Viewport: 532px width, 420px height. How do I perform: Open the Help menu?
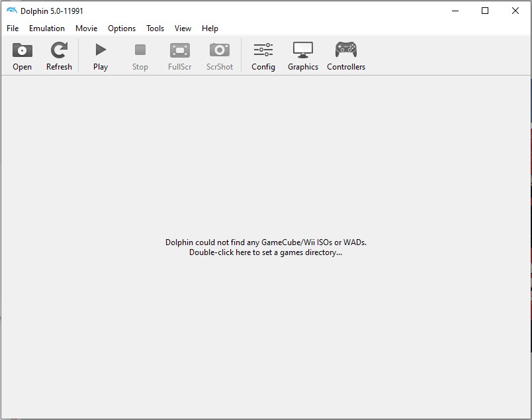(x=210, y=28)
